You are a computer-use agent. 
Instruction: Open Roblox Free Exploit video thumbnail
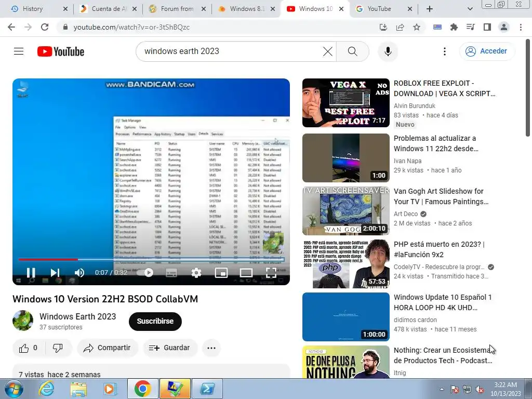(x=345, y=103)
